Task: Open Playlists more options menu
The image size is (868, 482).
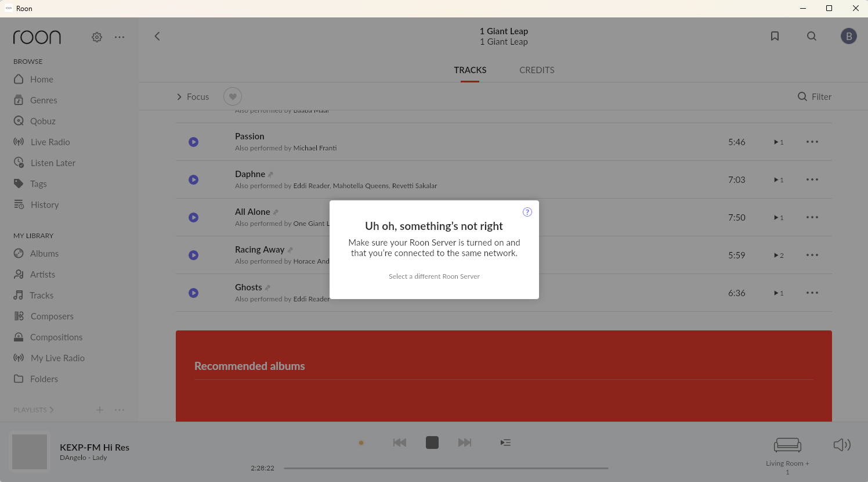Action: (120, 410)
